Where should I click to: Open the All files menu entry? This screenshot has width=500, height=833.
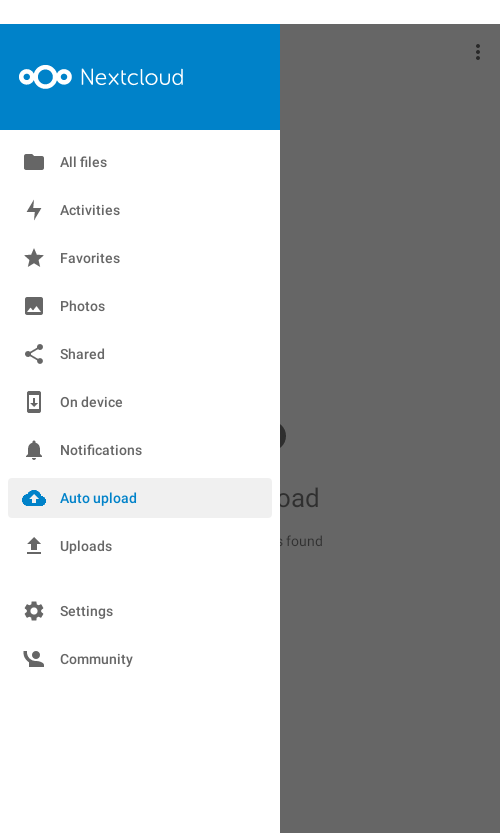point(140,162)
